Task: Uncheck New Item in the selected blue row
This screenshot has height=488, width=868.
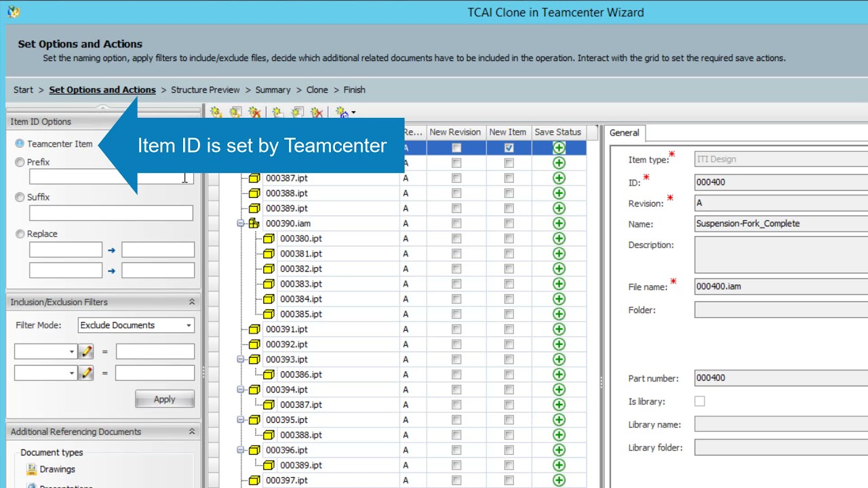Action: 509,148
